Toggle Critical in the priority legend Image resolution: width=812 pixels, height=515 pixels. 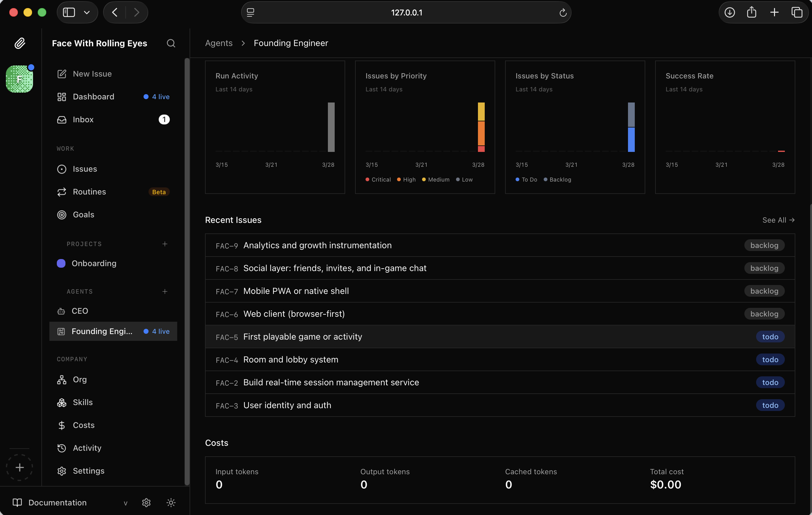[x=378, y=179]
